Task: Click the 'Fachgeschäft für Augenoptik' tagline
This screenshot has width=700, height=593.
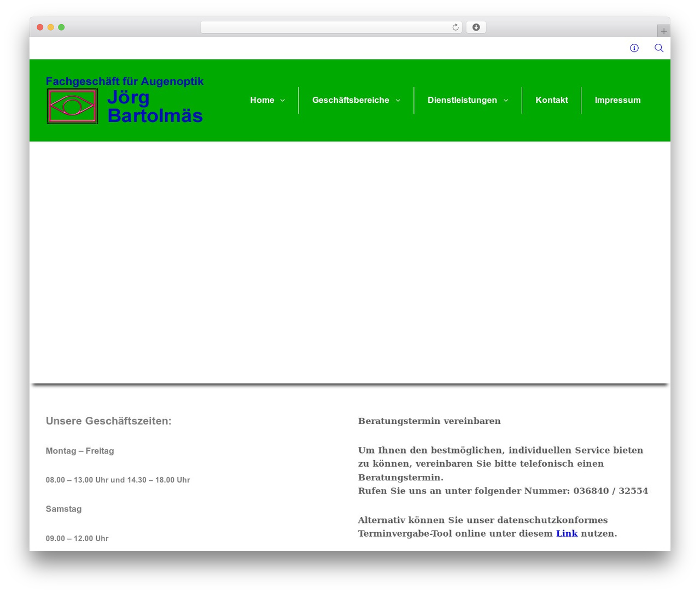Action: pos(125,82)
